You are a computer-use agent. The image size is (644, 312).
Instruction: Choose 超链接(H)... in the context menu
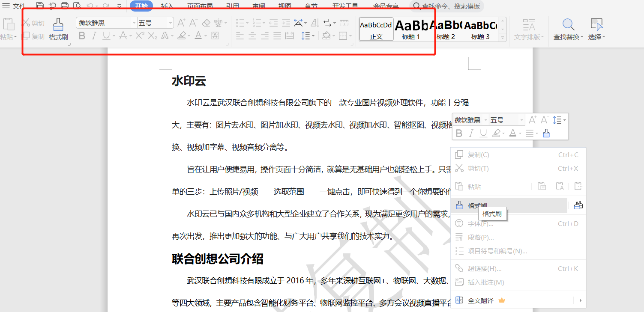(518, 269)
